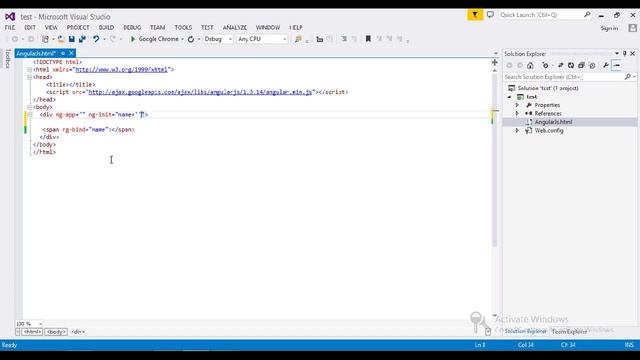Screen dimensions: 640x360
Task: Click the Visual Studio logo icon
Action: pos(10,17)
